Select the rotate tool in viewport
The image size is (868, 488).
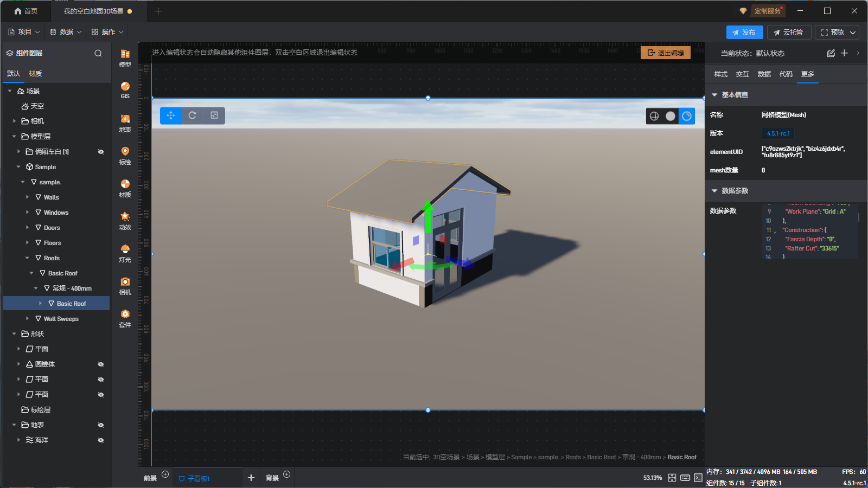pyautogui.click(x=193, y=115)
